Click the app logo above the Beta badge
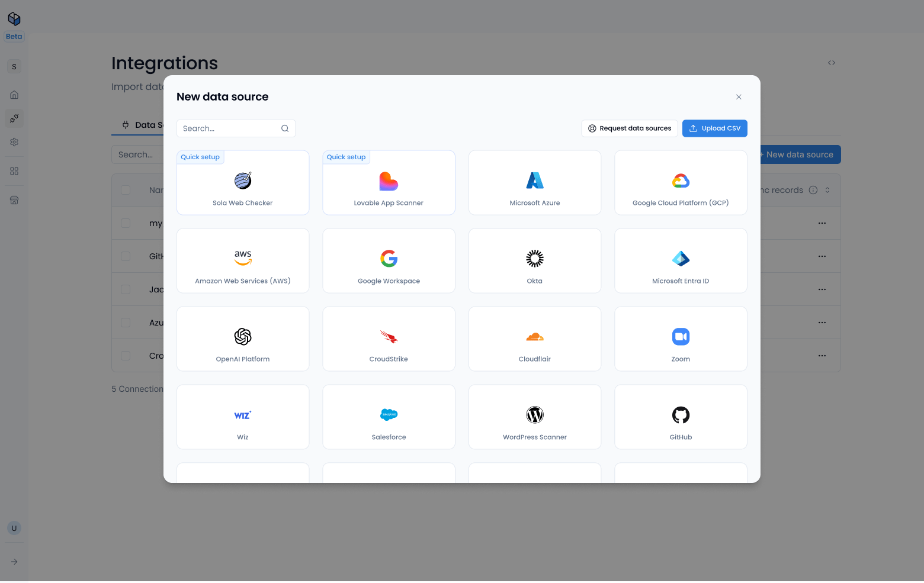Viewport: 924px width, 583px height. click(x=14, y=19)
